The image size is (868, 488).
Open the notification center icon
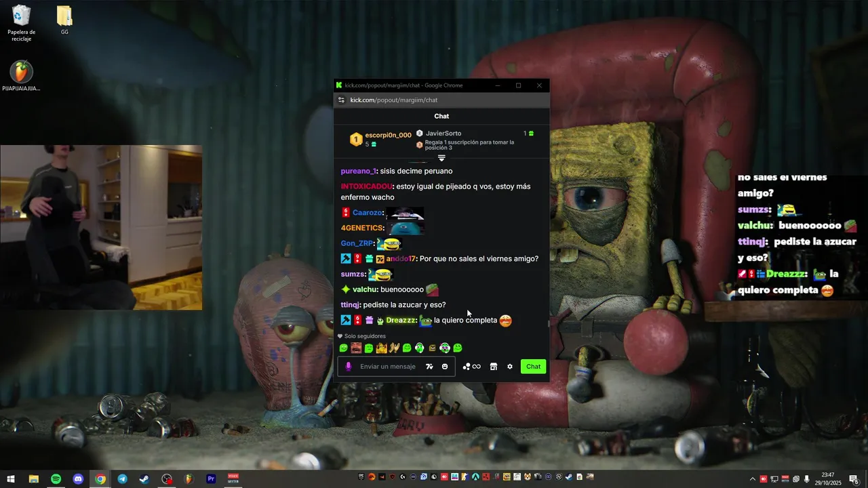point(854,479)
